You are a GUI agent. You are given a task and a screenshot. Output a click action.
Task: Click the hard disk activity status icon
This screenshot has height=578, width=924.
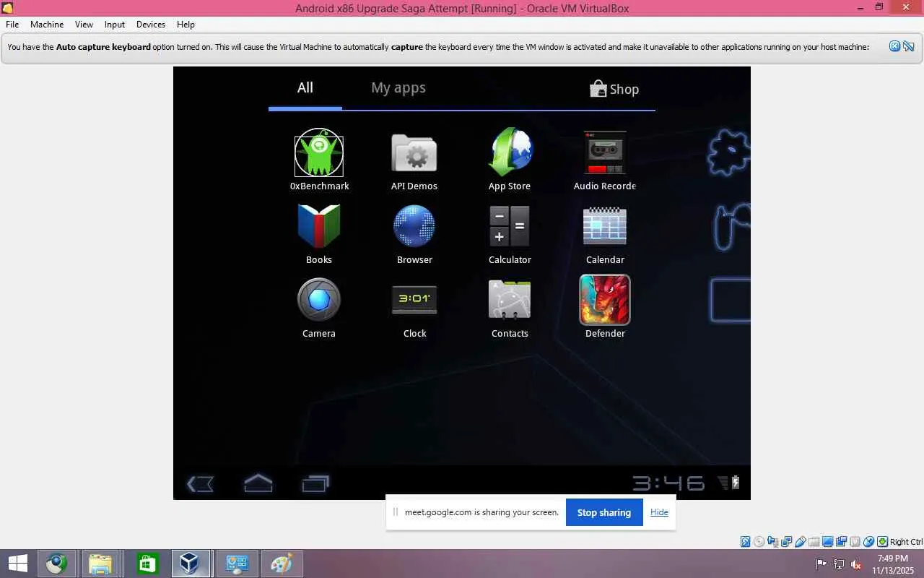pos(746,542)
